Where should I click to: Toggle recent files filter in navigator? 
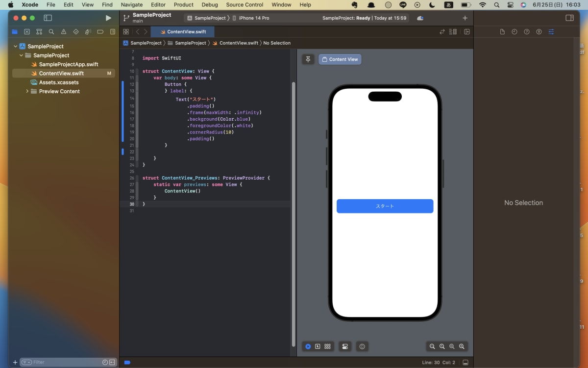[x=105, y=362]
